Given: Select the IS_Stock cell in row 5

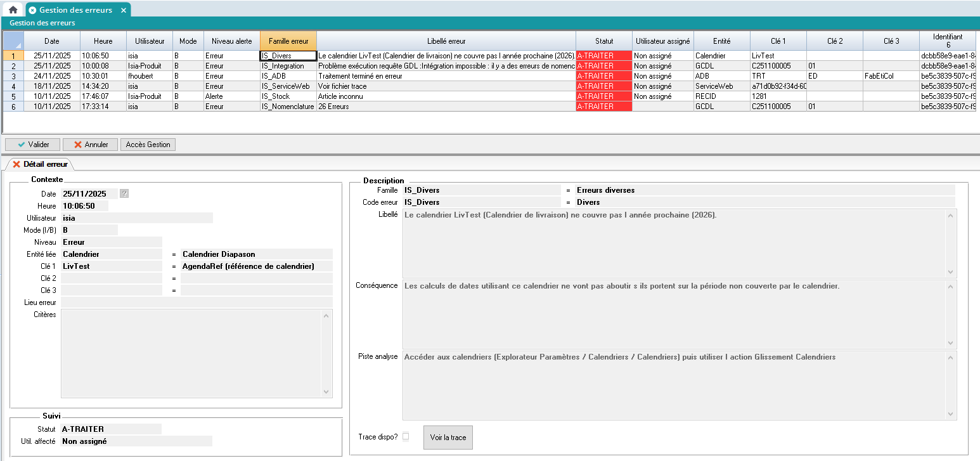Looking at the screenshot, I should coord(288,96).
